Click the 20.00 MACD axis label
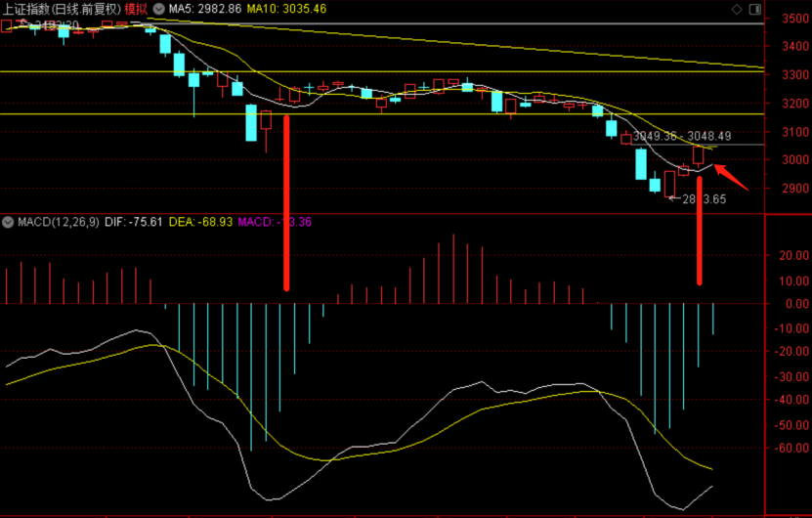Image resolution: width=812 pixels, height=518 pixels. tap(793, 255)
